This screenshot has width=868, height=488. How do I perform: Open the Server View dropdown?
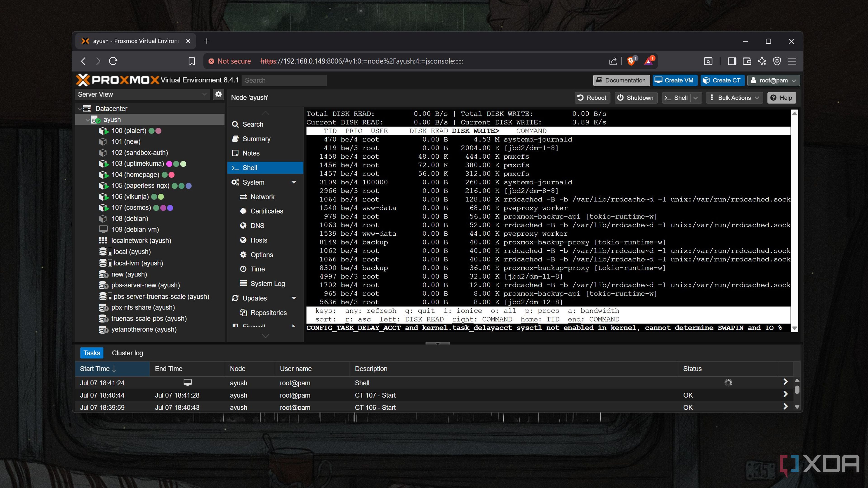143,94
